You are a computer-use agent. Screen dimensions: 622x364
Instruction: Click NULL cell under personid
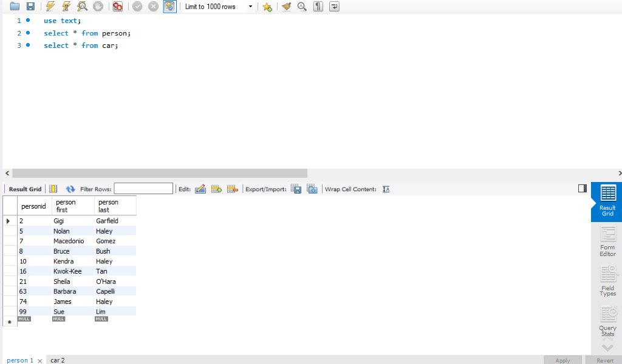(24, 319)
